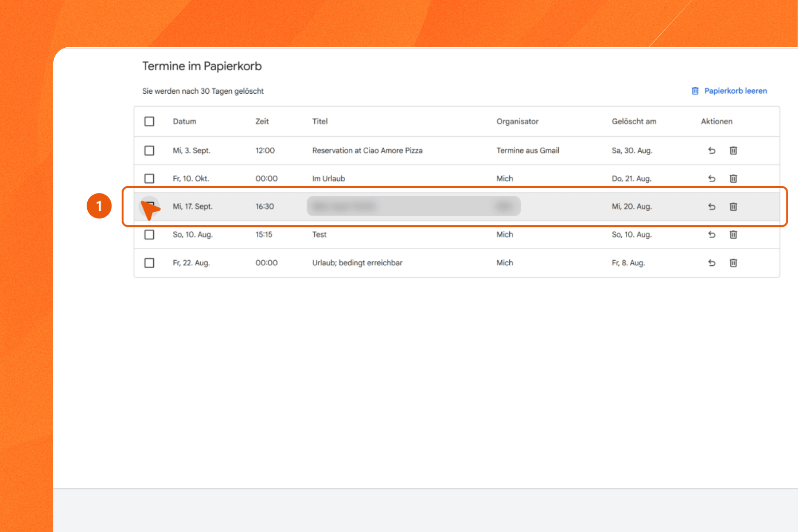
Task: Mark the Fr, 22. Aug. event checkbox
Action: coord(149,263)
